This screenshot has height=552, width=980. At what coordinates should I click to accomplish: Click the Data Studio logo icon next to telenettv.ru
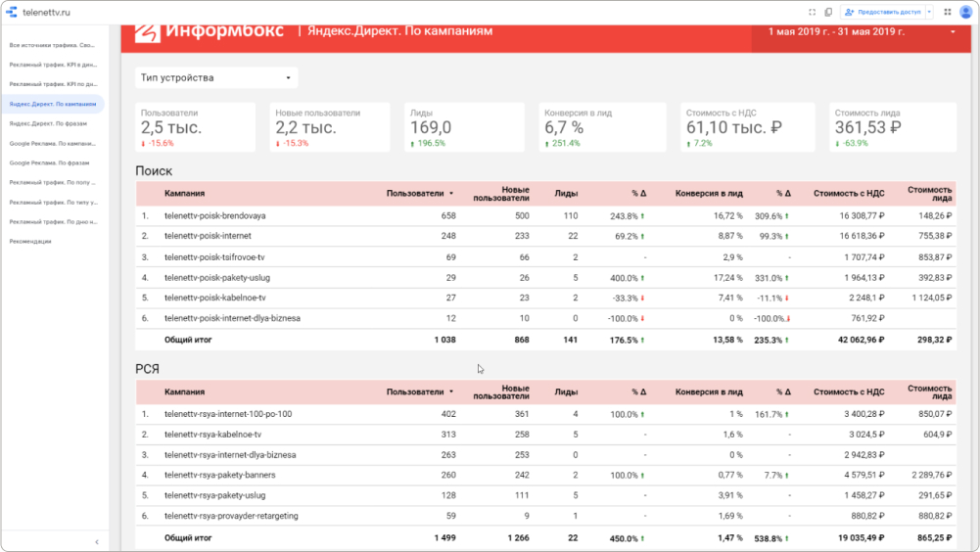(11, 12)
